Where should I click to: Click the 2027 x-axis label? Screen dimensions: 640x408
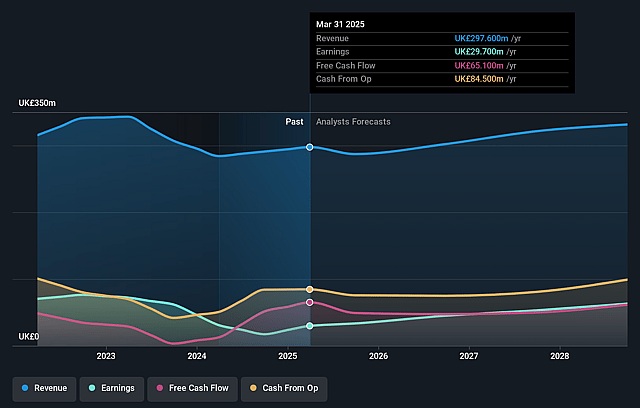click(469, 356)
